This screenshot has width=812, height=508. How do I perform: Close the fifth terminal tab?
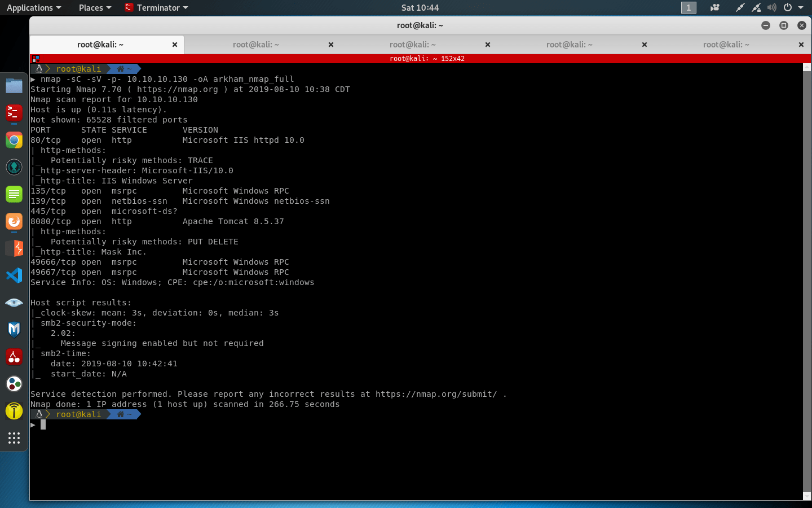801,45
